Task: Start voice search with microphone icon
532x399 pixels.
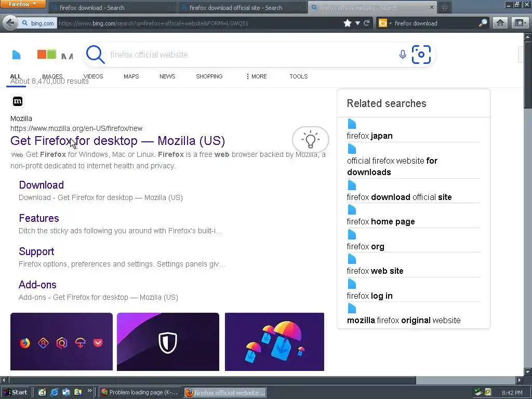Action: 403,55
